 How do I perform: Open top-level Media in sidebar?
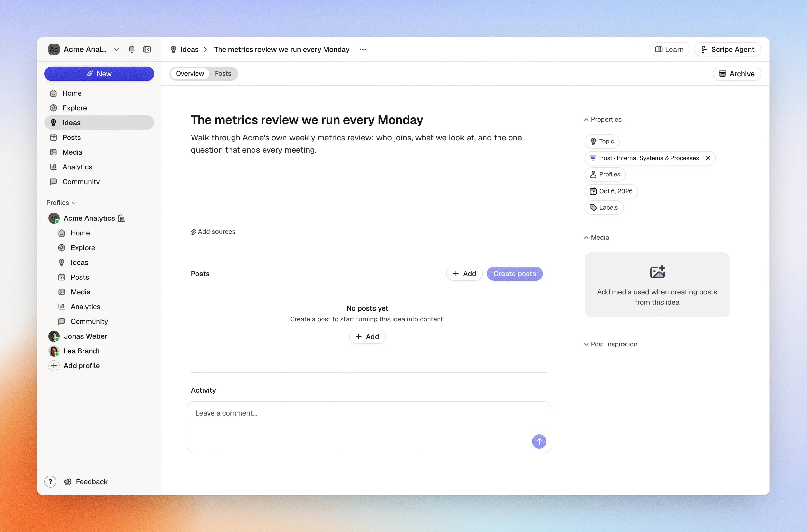[x=99, y=152]
